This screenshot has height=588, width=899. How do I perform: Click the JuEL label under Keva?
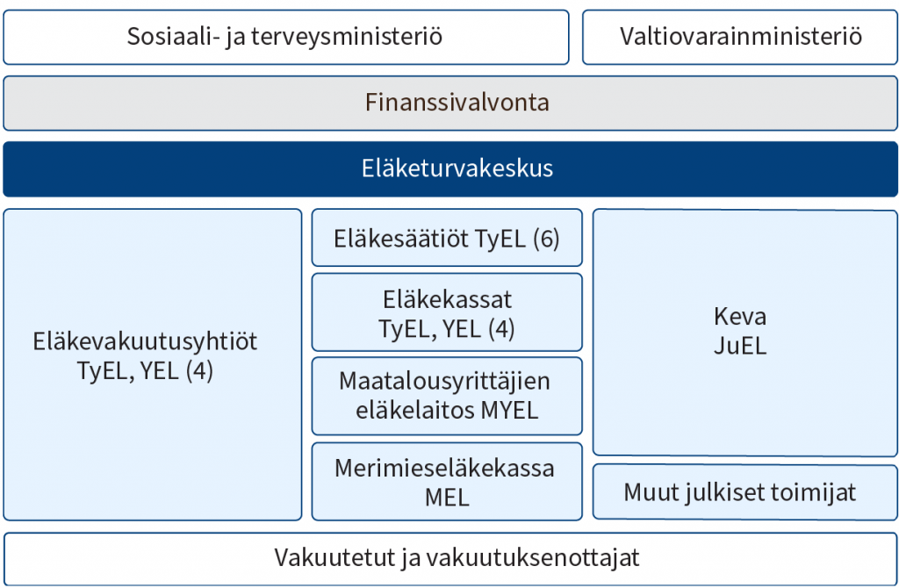(739, 346)
